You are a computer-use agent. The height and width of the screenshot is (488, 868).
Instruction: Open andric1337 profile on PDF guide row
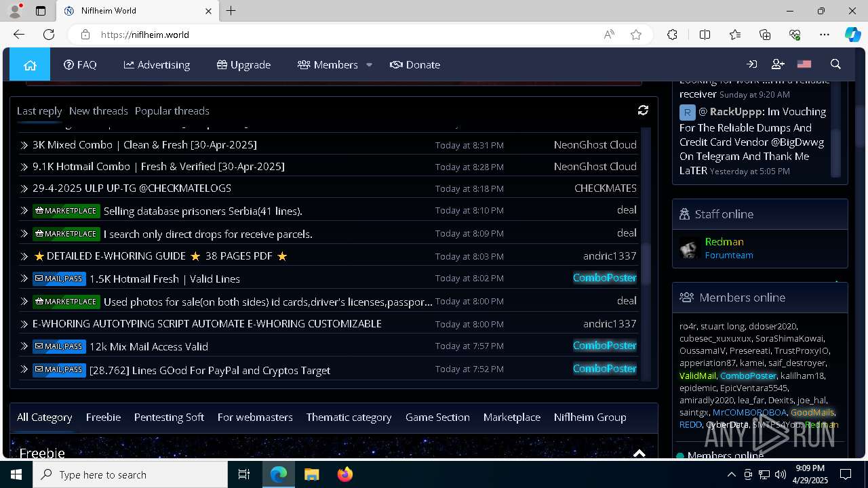click(x=610, y=256)
